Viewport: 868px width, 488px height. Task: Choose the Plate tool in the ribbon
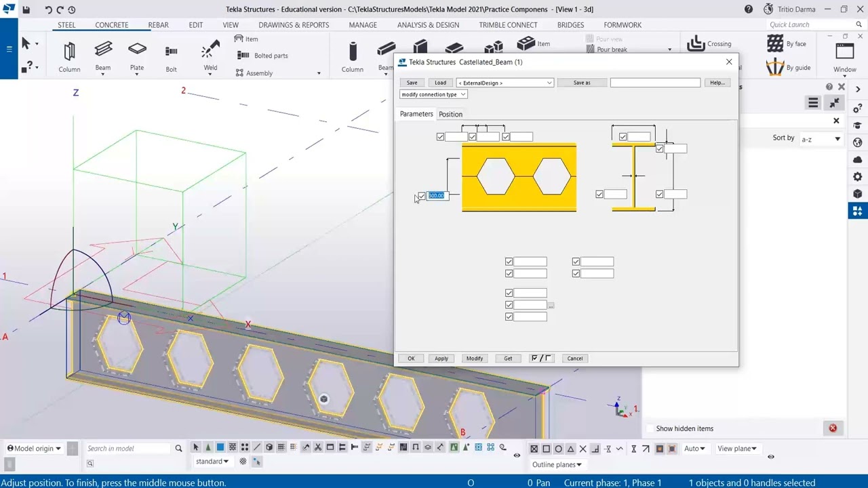tap(137, 57)
